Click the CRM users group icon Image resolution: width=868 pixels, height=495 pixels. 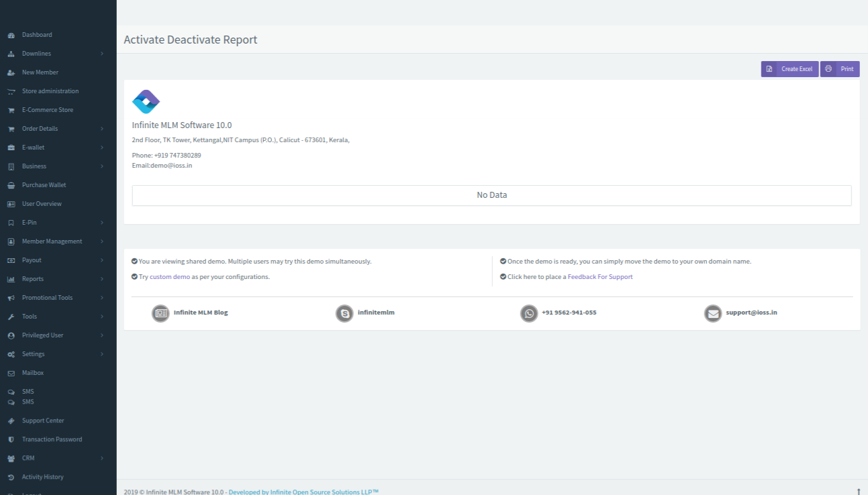point(11,459)
